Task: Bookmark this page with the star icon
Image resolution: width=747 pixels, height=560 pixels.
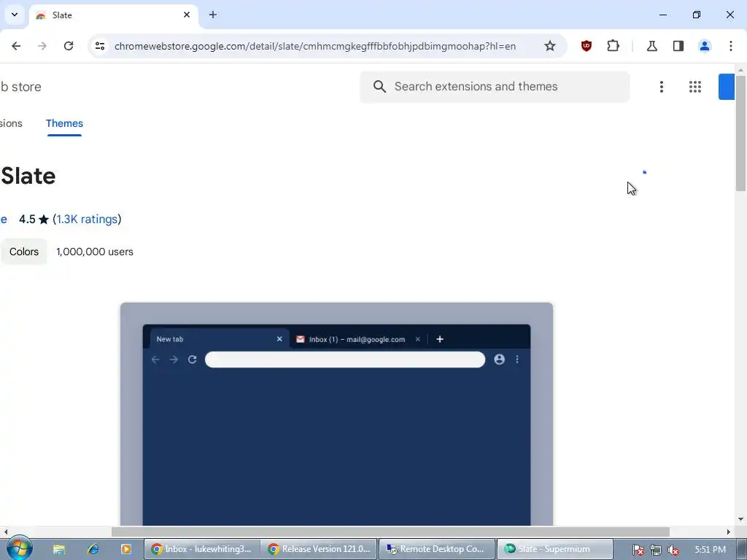Action: tap(550, 46)
